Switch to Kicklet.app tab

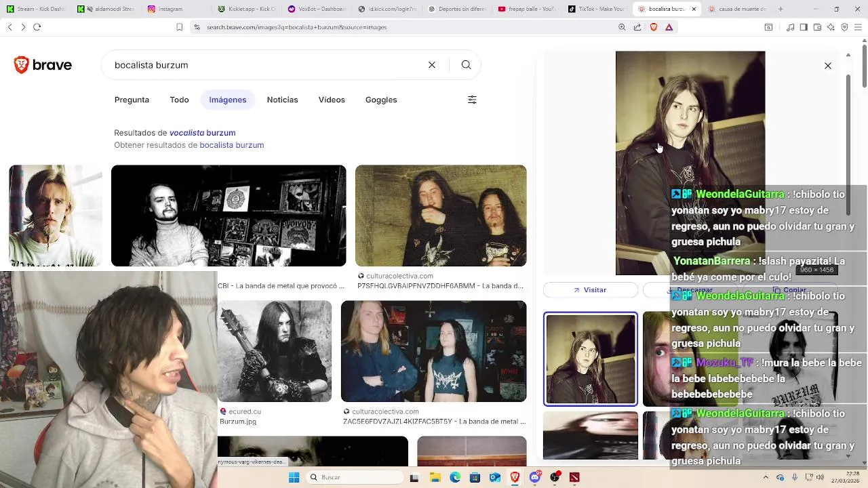[246, 9]
